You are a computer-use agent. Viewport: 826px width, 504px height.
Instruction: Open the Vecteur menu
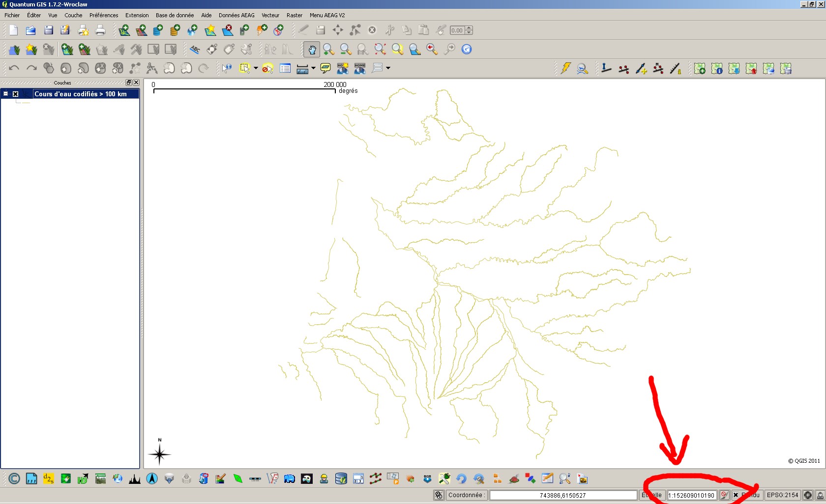click(270, 15)
